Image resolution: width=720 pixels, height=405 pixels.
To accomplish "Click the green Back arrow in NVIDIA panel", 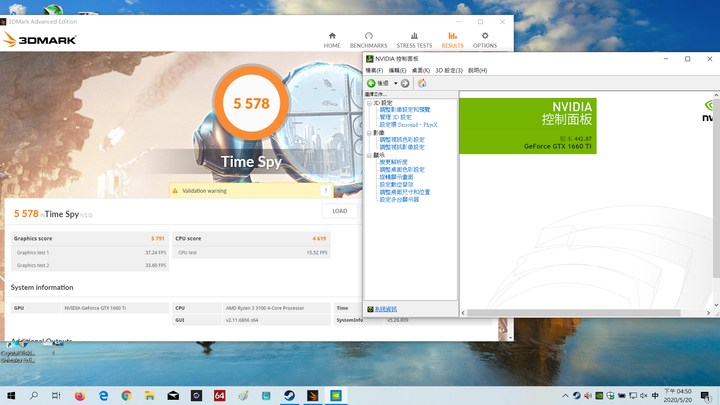I will point(371,83).
